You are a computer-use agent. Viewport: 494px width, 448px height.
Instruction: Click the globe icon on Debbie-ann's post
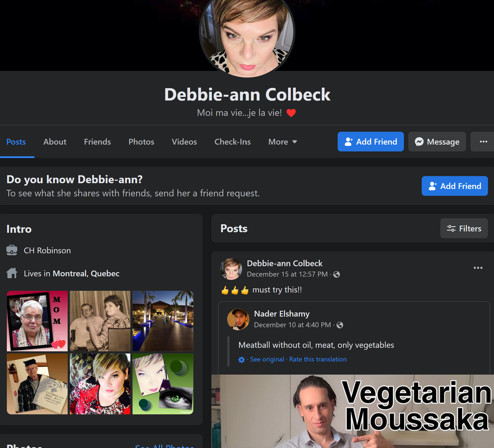point(337,274)
